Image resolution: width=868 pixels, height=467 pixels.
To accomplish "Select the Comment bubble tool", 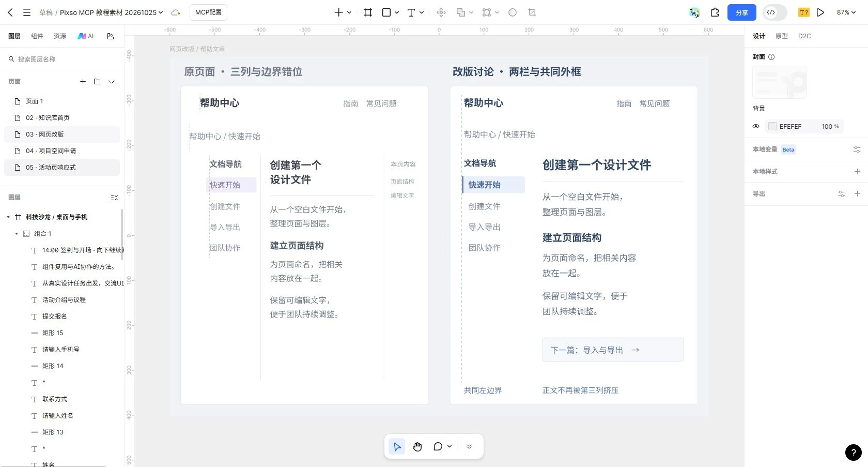I will [438, 446].
